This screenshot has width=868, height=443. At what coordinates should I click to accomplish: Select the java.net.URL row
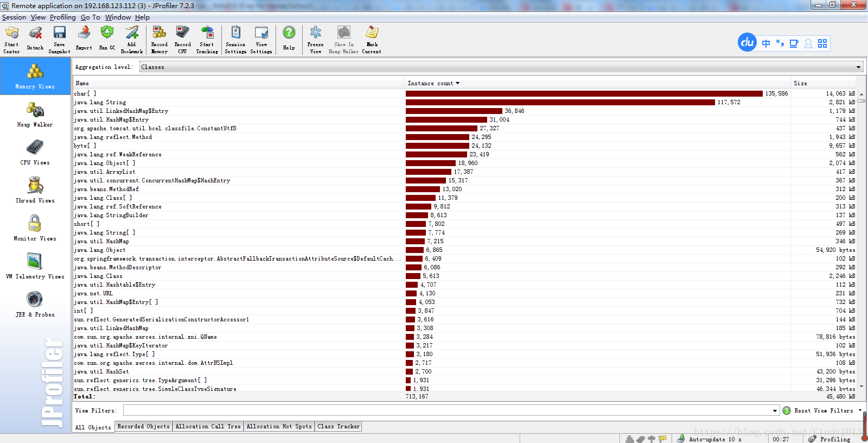[x=464, y=293]
